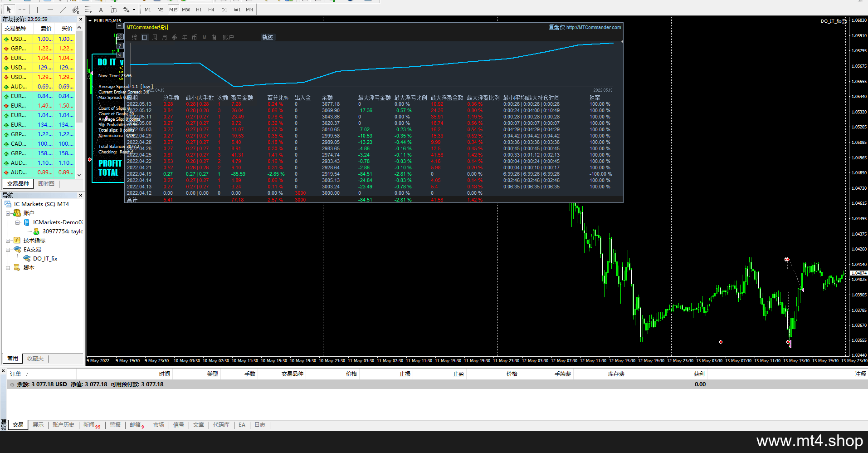This screenshot has height=453, width=868.
Task: Switch chart to M30 timeframe
Action: click(186, 10)
